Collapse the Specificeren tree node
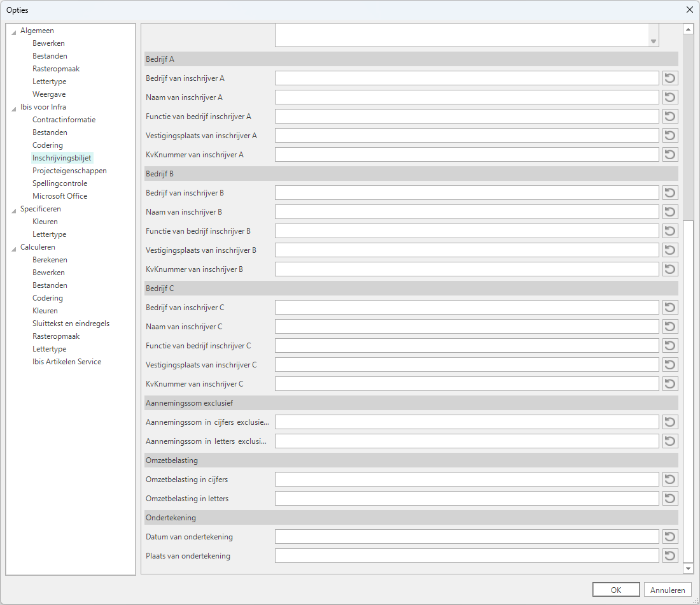 tap(14, 210)
